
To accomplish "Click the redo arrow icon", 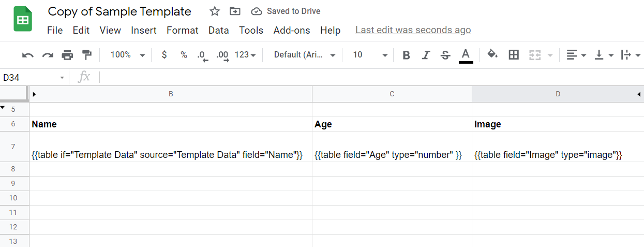I will click(x=48, y=55).
